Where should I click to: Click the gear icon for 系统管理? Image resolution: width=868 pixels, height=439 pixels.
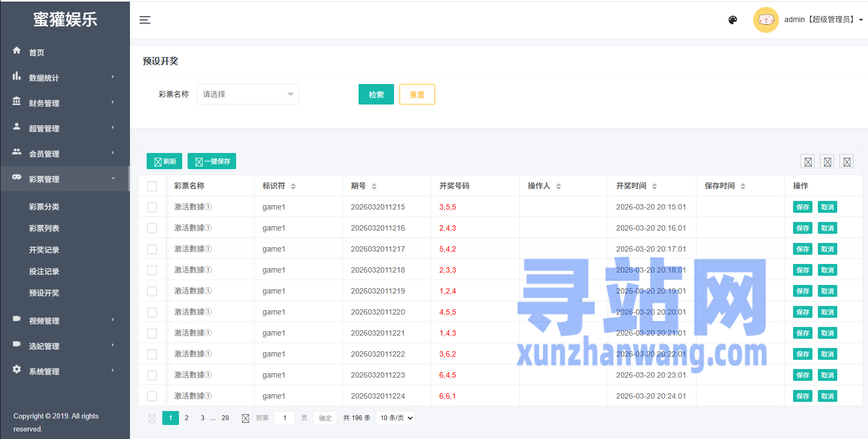(x=17, y=370)
